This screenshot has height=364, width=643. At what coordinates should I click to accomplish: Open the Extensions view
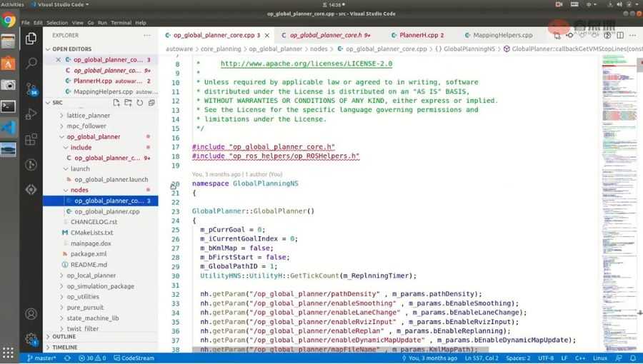tap(31, 139)
